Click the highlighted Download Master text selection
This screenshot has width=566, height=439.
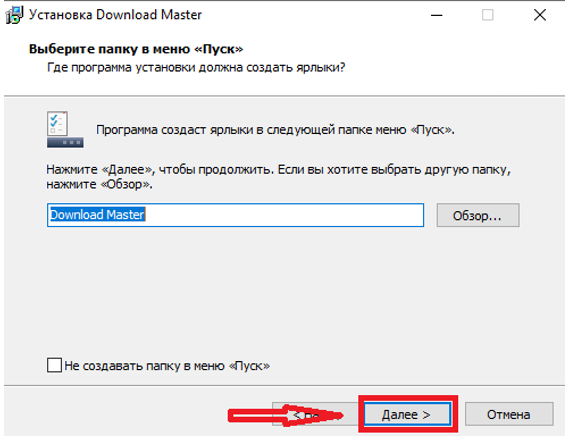click(x=97, y=214)
